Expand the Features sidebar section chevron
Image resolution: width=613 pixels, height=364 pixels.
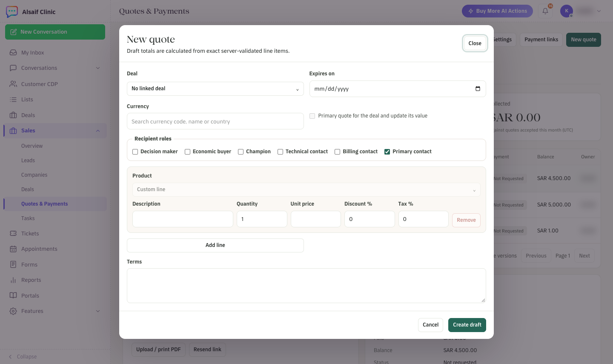click(x=98, y=311)
